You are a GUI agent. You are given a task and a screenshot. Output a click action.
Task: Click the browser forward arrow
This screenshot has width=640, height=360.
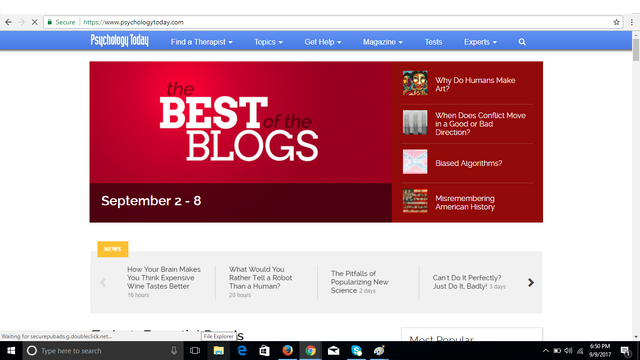pos(21,22)
